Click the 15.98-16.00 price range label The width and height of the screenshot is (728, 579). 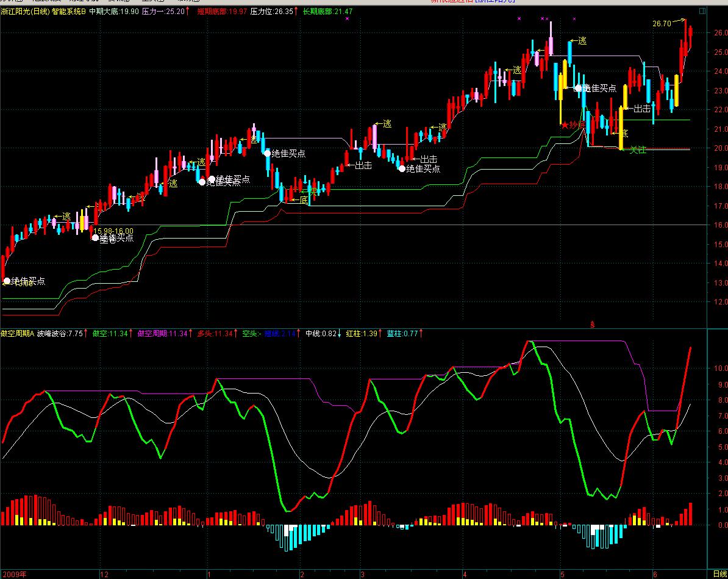(x=113, y=231)
